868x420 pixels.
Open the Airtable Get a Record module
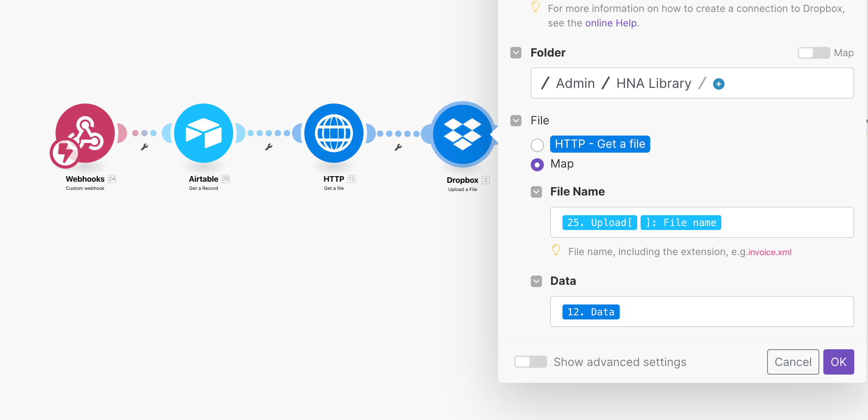coord(204,133)
